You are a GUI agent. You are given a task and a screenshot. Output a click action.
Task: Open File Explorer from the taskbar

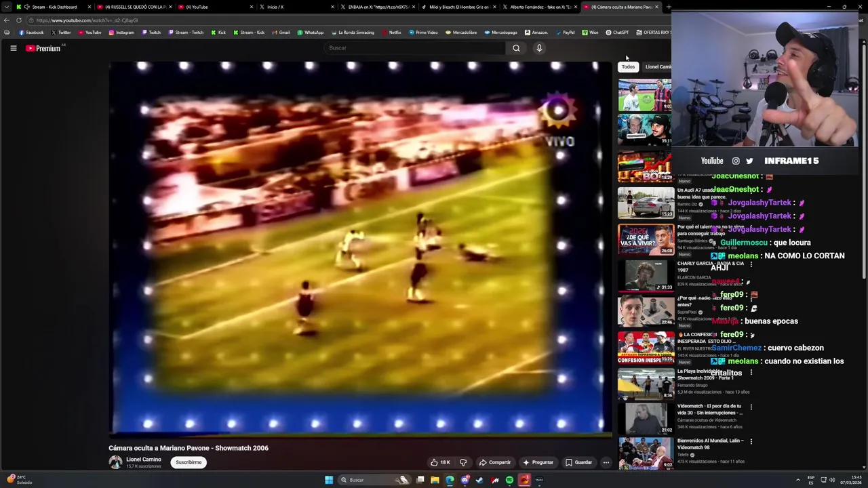click(435, 480)
